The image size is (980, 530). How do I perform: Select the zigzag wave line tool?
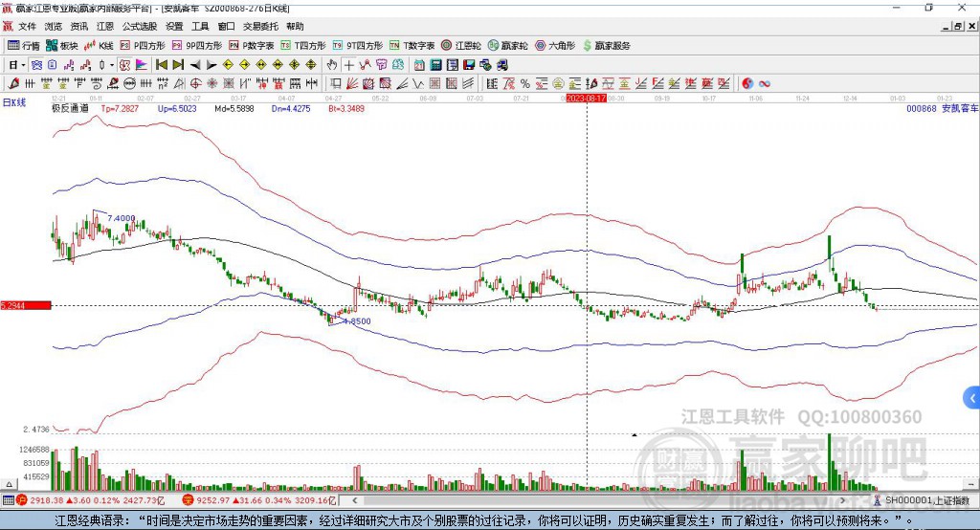pyautogui.click(x=417, y=84)
